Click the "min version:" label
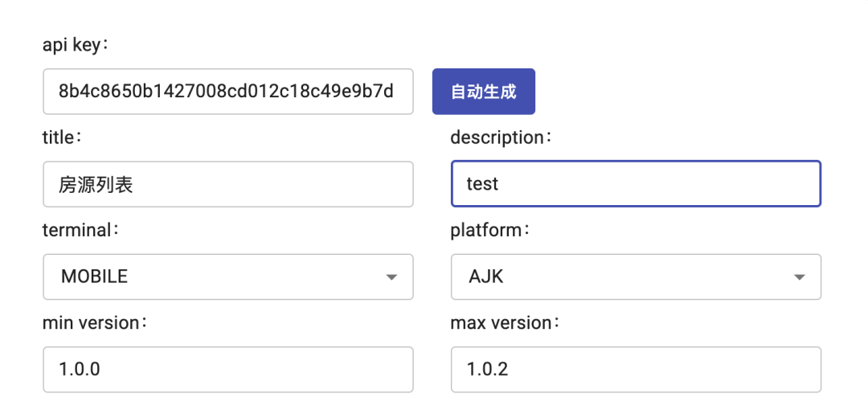Viewport: 868px width, 402px height. point(95,322)
